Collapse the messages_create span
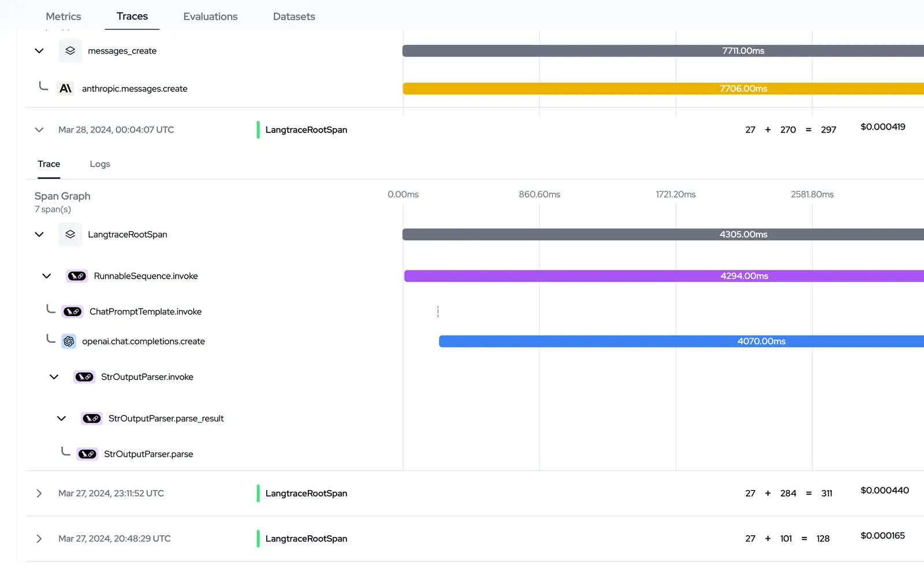The width and height of the screenshot is (924, 578). pos(39,51)
